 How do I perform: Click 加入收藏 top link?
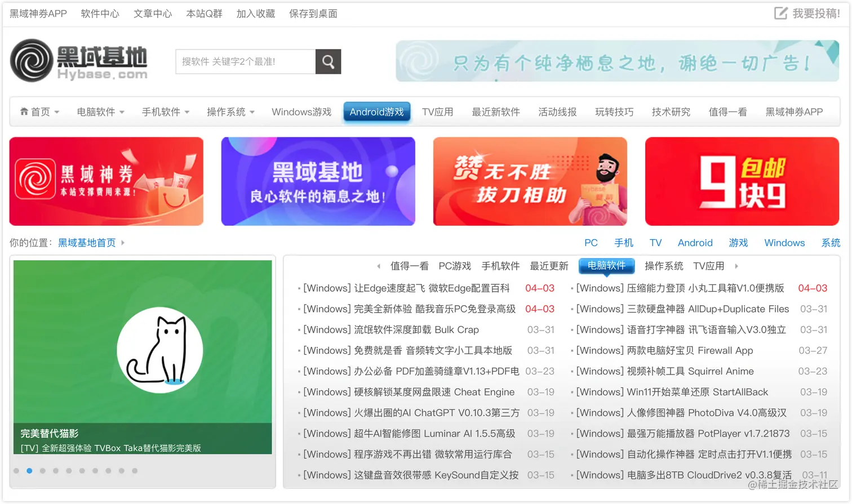point(256,14)
